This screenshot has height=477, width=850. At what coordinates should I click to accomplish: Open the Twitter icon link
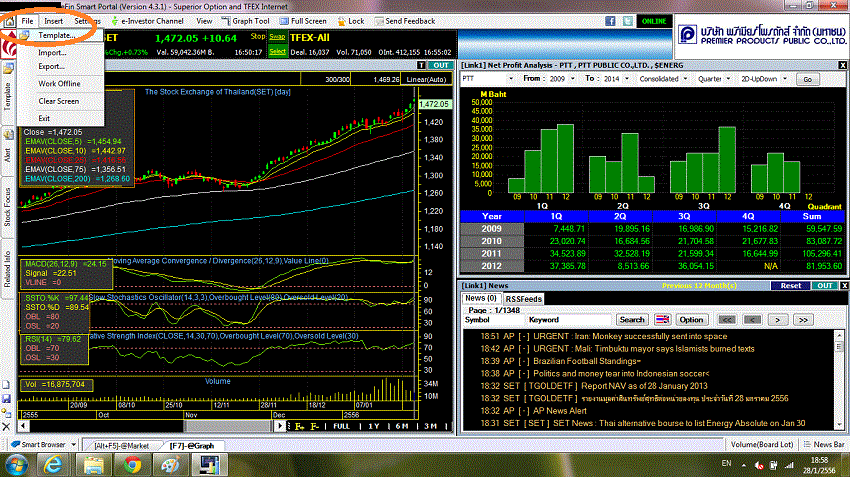[x=628, y=21]
